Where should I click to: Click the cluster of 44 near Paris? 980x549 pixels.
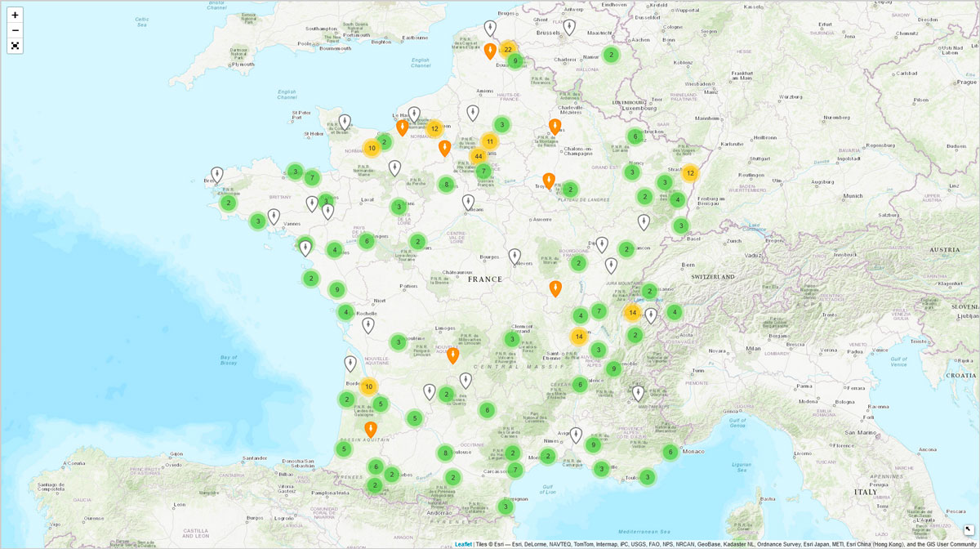click(x=479, y=156)
